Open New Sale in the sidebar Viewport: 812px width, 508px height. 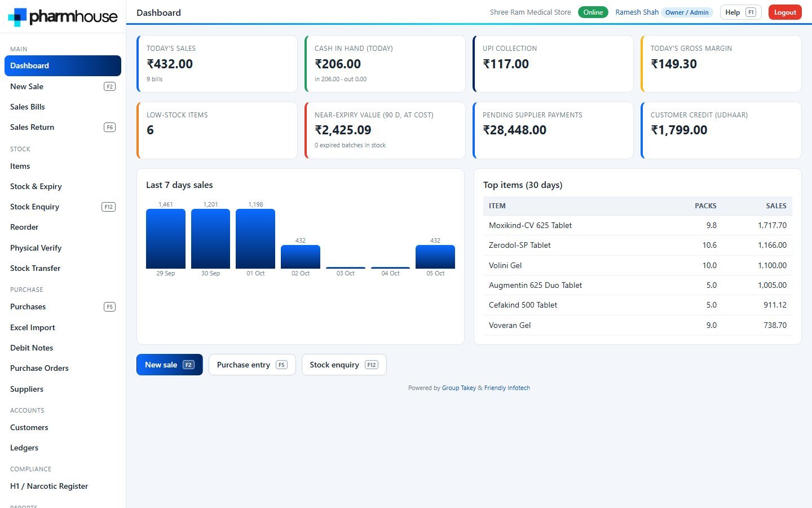63,86
